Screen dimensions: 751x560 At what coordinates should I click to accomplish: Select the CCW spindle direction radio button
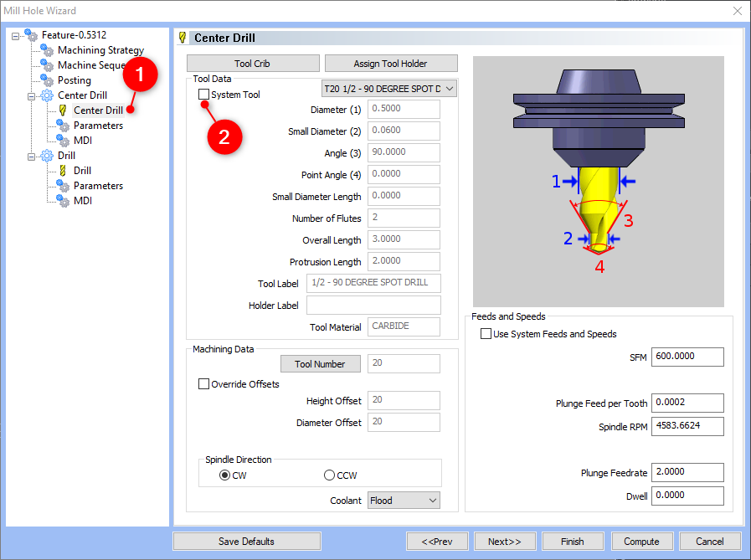tap(329, 475)
